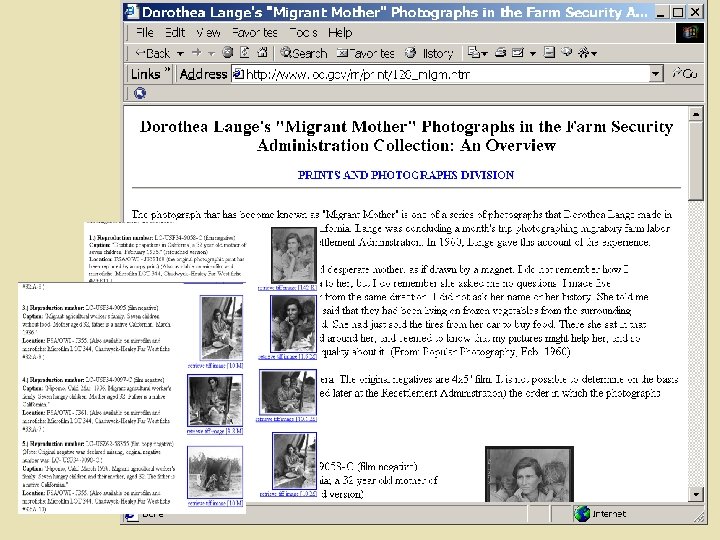Click the page icon at the status bar's left end

point(130,516)
